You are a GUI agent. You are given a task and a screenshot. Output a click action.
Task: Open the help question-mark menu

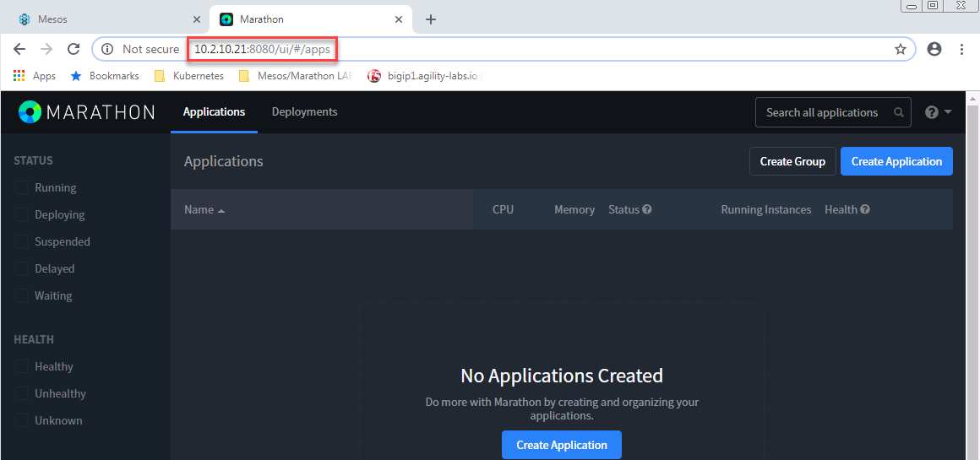pyautogui.click(x=938, y=112)
